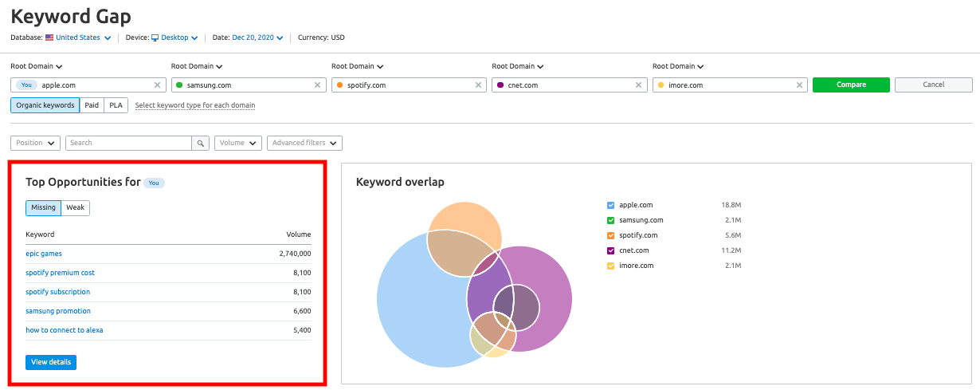Click the Keyword column header
This screenshot has width=980, height=390.
click(x=40, y=234)
